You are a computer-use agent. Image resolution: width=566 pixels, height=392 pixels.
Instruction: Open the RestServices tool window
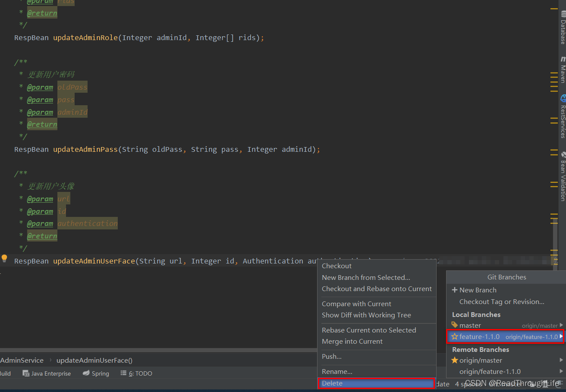point(563,116)
